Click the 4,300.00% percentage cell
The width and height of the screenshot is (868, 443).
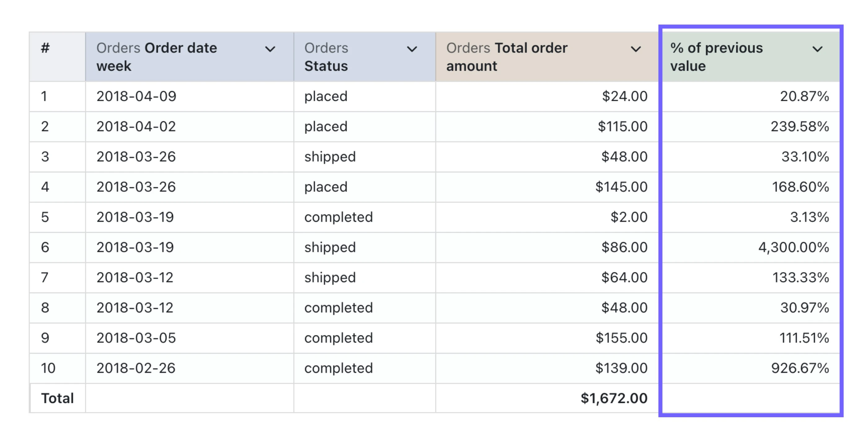click(794, 248)
